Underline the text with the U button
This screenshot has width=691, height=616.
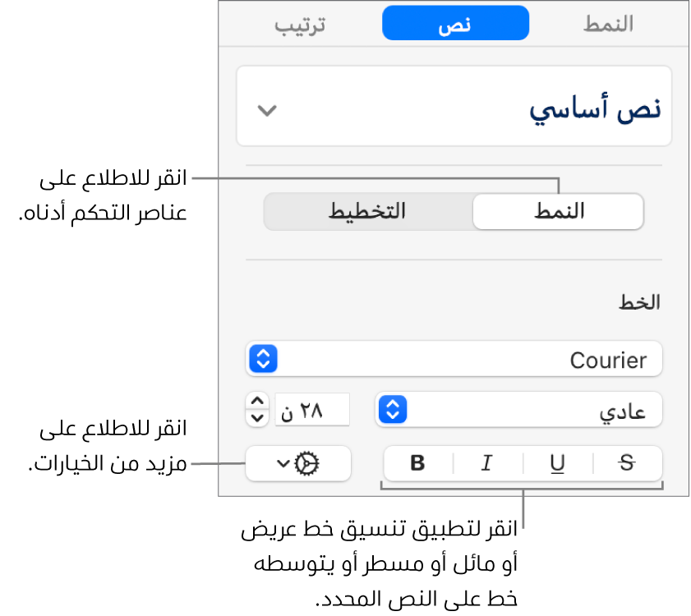557,463
